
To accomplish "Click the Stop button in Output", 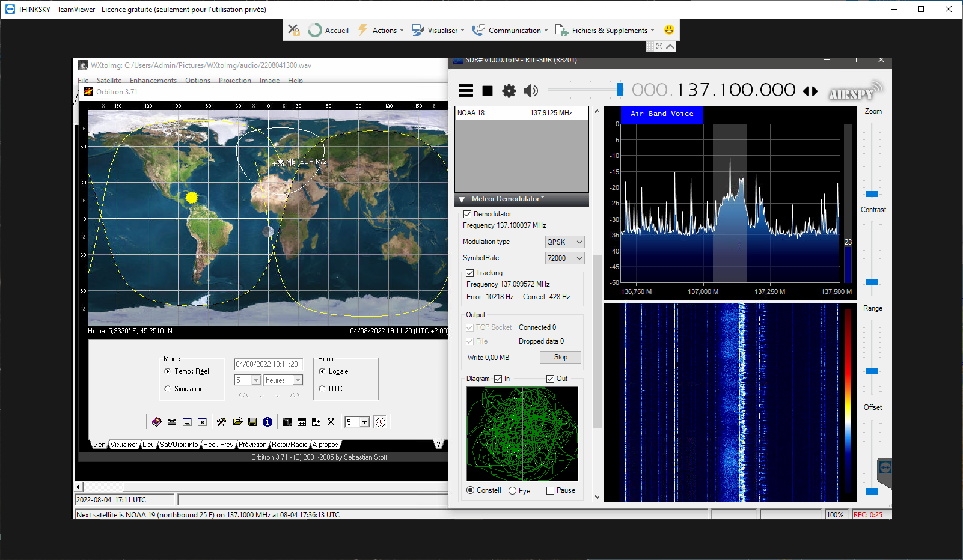I will pos(560,357).
